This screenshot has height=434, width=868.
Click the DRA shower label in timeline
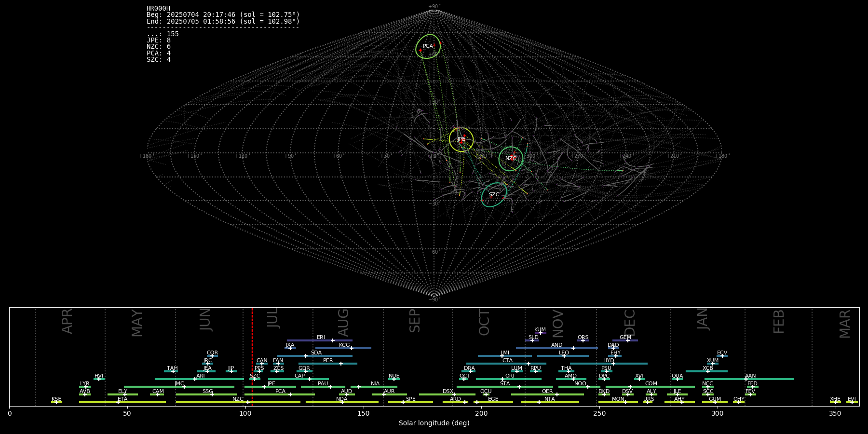point(470,368)
